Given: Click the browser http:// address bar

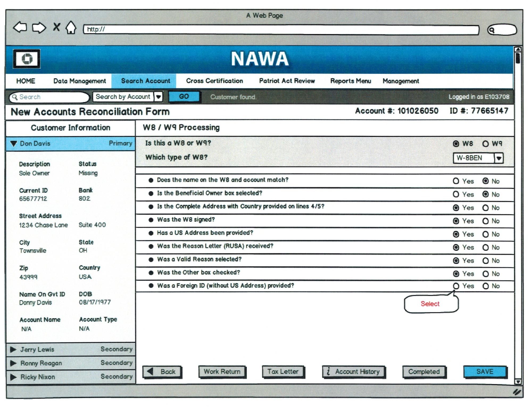Looking at the screenshot, I should [281, 30].
